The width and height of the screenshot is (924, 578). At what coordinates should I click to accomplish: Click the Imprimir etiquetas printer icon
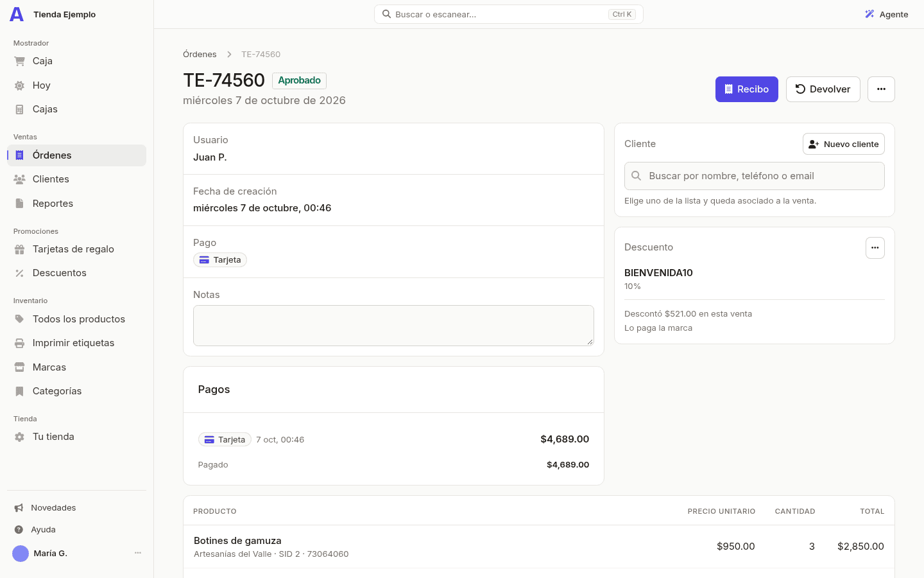pyautogui.click(x=19, y=343)
